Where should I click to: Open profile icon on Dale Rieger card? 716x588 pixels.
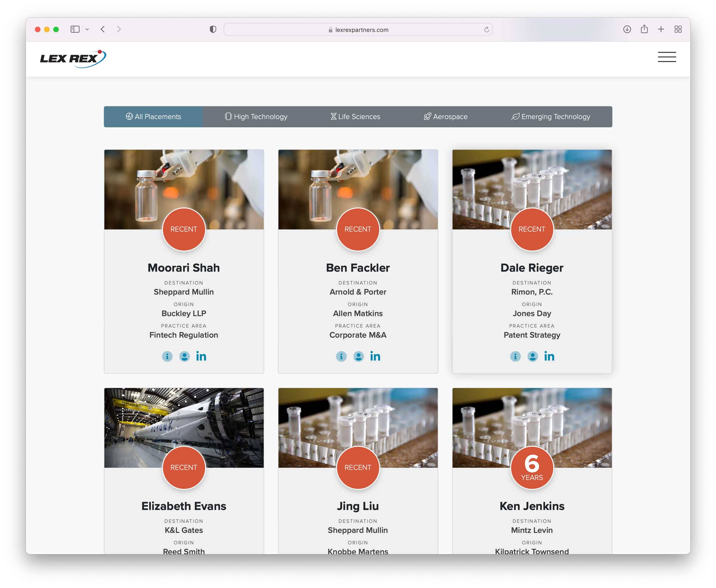click(x=533, y=356)
